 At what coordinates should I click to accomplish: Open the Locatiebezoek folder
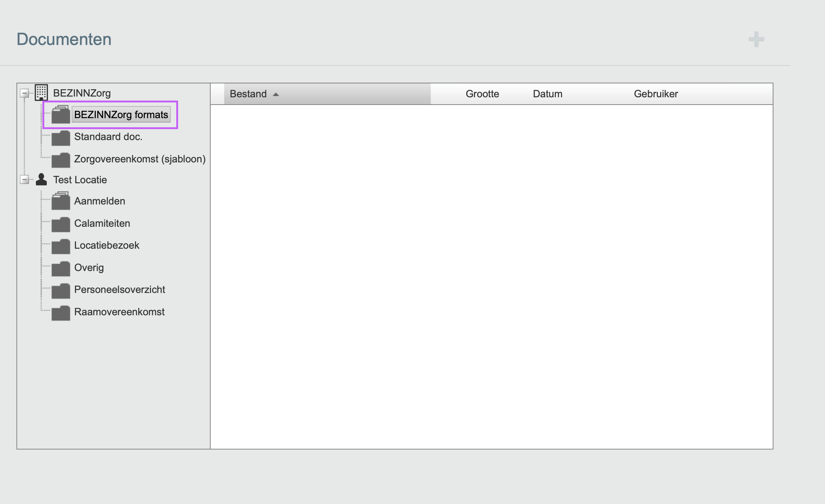(106, 245)
